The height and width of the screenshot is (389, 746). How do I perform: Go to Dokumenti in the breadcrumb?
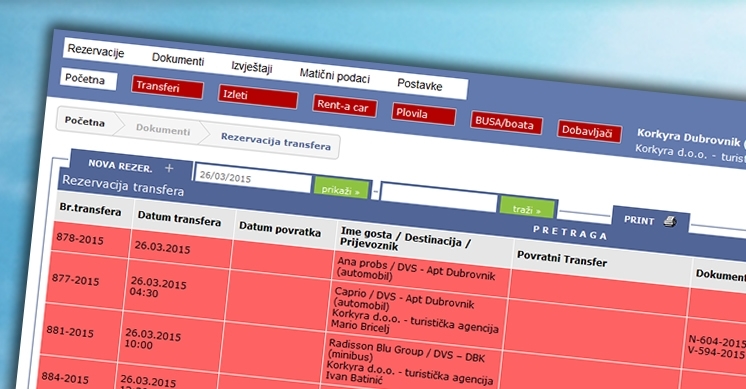pyautogui.click(x=163, y=129)
